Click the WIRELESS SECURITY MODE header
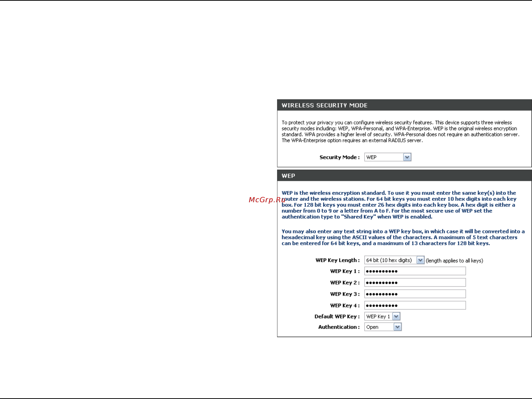Screen dimensions: 532x399 (x=404, y=105)
